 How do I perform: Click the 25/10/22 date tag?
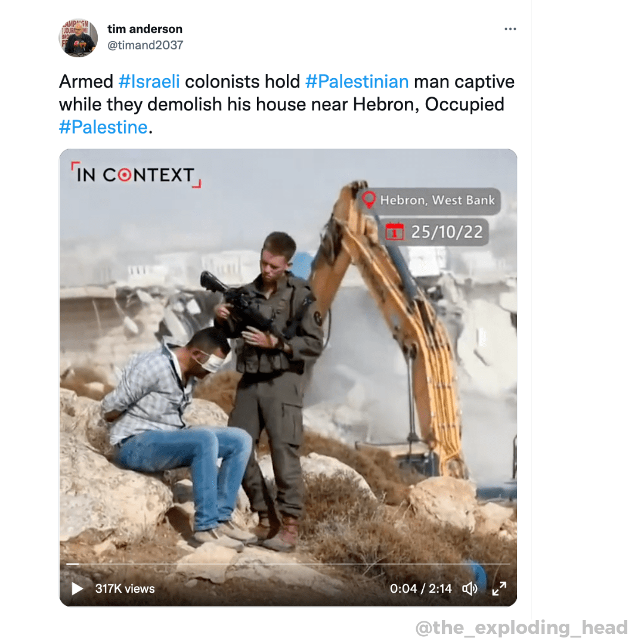tap(435, 232)
